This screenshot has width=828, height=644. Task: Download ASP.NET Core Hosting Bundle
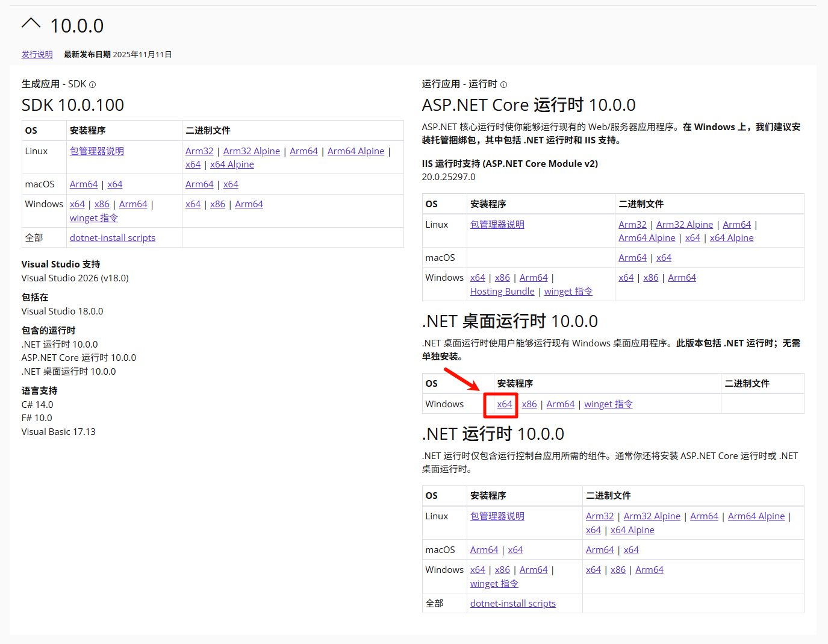502,292
